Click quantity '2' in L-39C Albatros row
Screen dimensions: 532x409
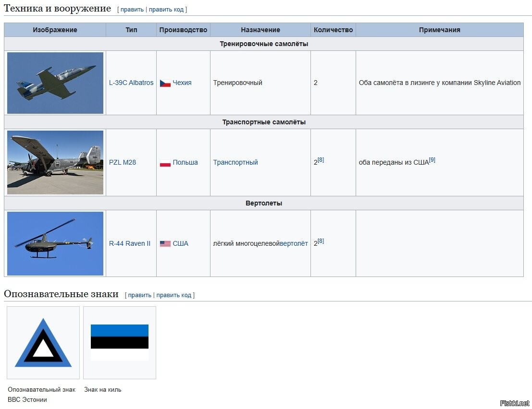[316, 83]
